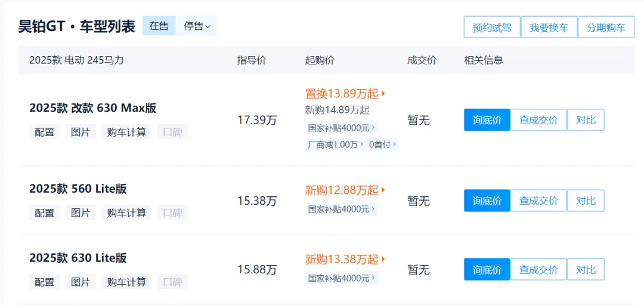Open the 0首付 details tag
This screenshot has height=305, width=644.
(382, 144)
